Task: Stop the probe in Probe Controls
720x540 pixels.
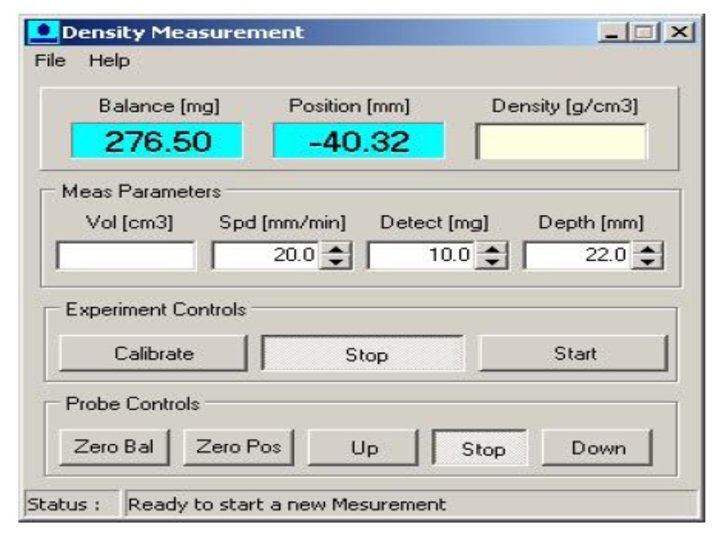Action: pyautogui.click(x=480, y=447)
